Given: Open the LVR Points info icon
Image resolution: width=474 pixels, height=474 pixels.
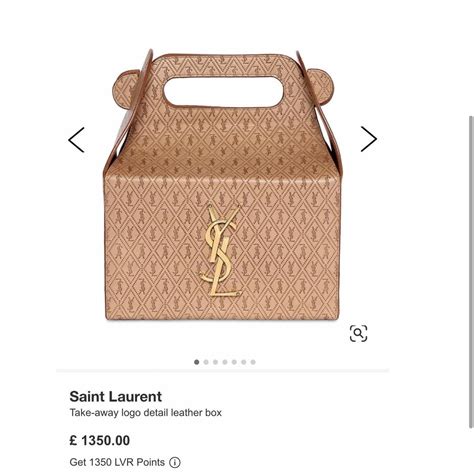Looking at the screenshot, I should click(175, 463).
